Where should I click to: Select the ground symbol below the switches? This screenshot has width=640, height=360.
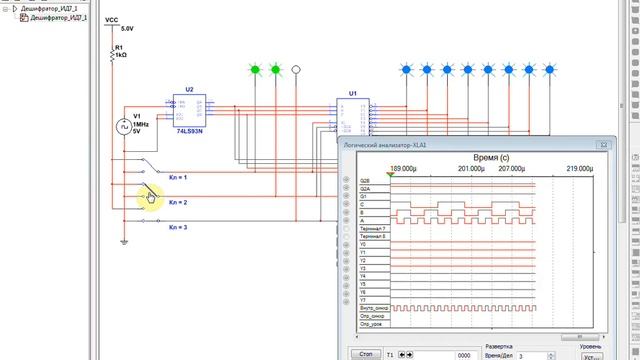[x=124, y=242]
